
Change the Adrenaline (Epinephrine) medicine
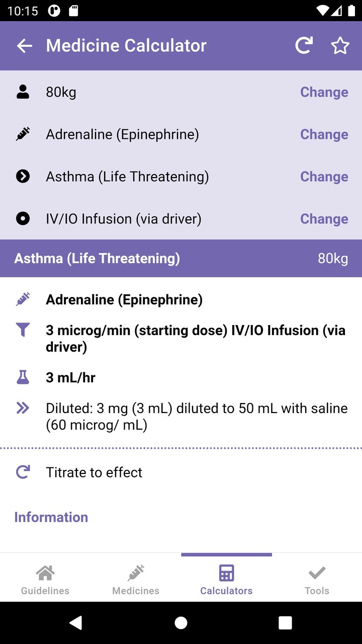tap(324, 134)
